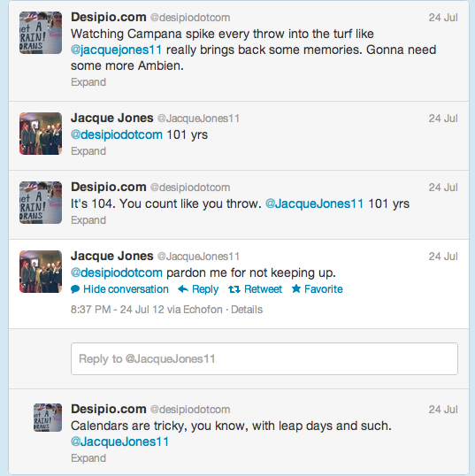475x476 pixels.
Task: Open Details link beside Echofon timestamp
Action: [247, 310]
